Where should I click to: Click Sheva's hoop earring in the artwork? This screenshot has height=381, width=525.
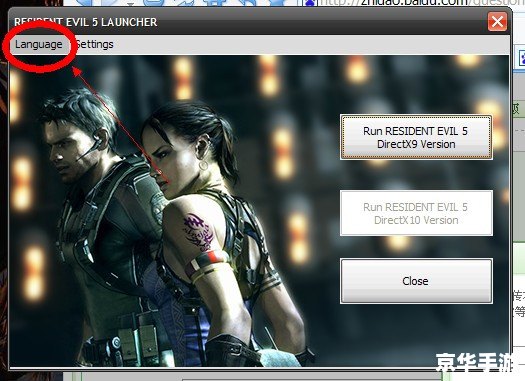coord(203,165)
